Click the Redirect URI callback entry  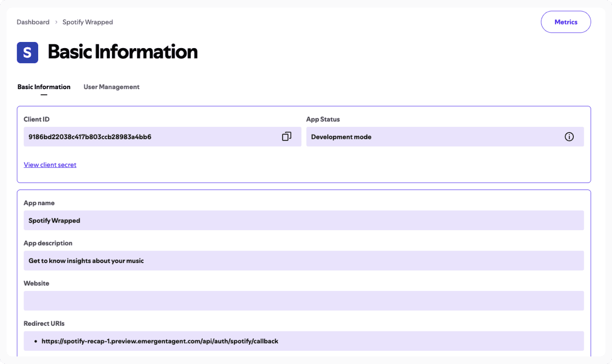(x=160, y=341)
